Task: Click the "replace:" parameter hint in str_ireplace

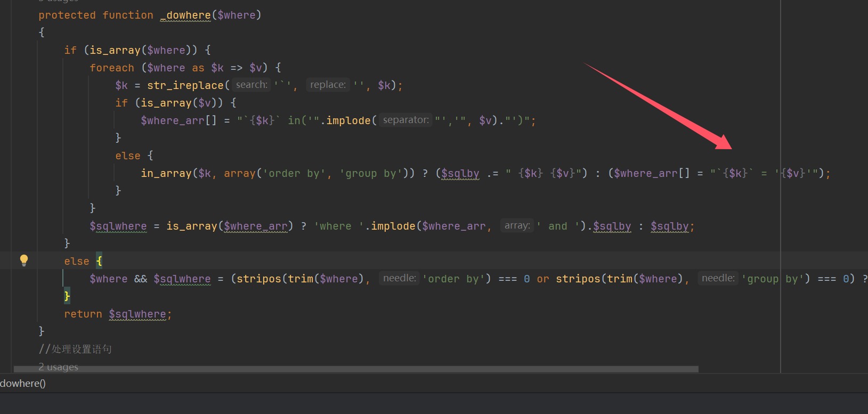Action: (328, 85)
